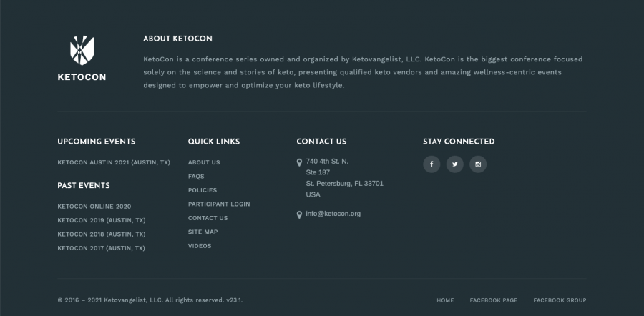Open KetoCon Austin 2021 event link
The image size is (644, 316).
pyautogui.click(x=114, y=162)
